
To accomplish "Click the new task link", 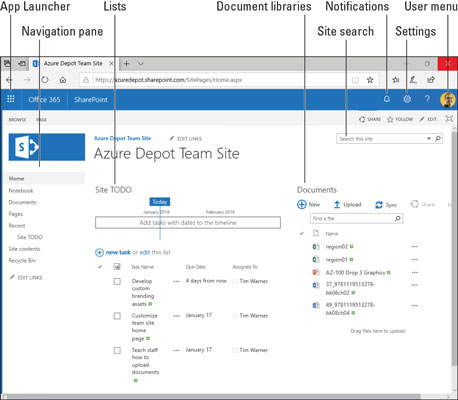I will 118,252.
